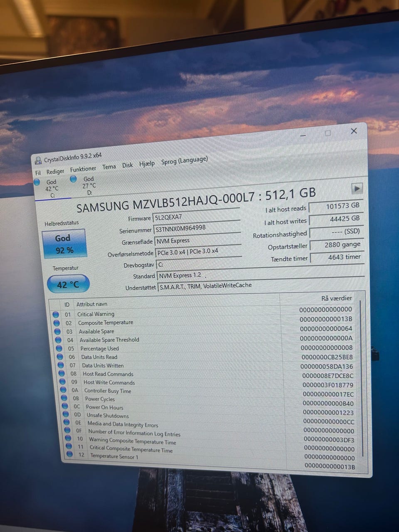Click status icon for Power On Hours
This screenshot has width=399, height=532.
[x=65, y=406]
